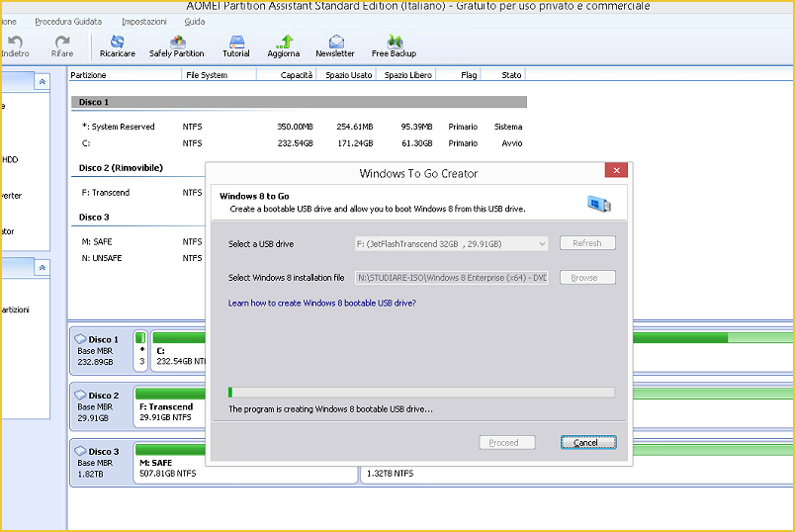The height and width of the screenshot is (532, 795).
Task: Click the Disco 3 disk icon
Action: [x=80, y=451]
